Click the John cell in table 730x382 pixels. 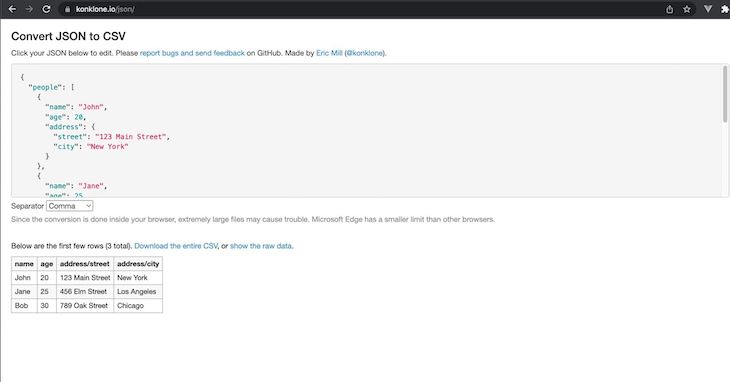tap(24, 278)
